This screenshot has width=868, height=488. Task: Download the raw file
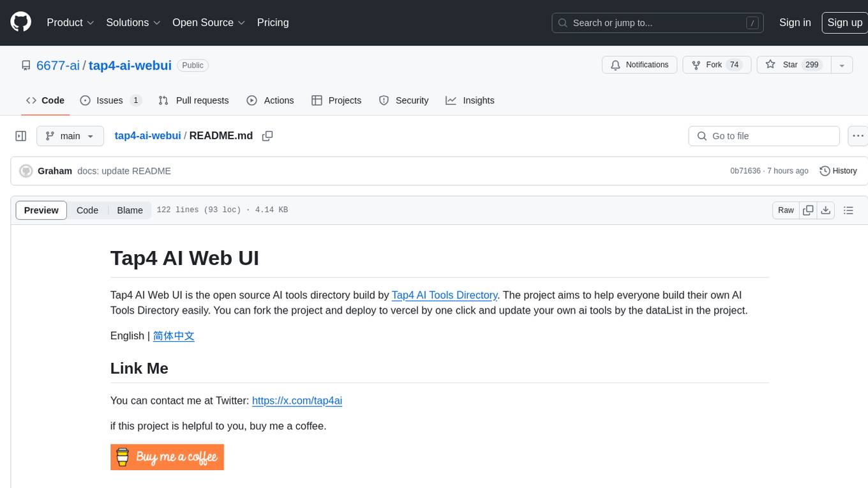click(826, 210)
